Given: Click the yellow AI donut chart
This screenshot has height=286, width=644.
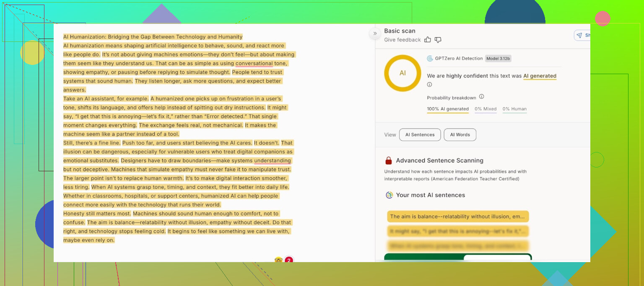Looking at the screenshot, I should tap(402, 73).
